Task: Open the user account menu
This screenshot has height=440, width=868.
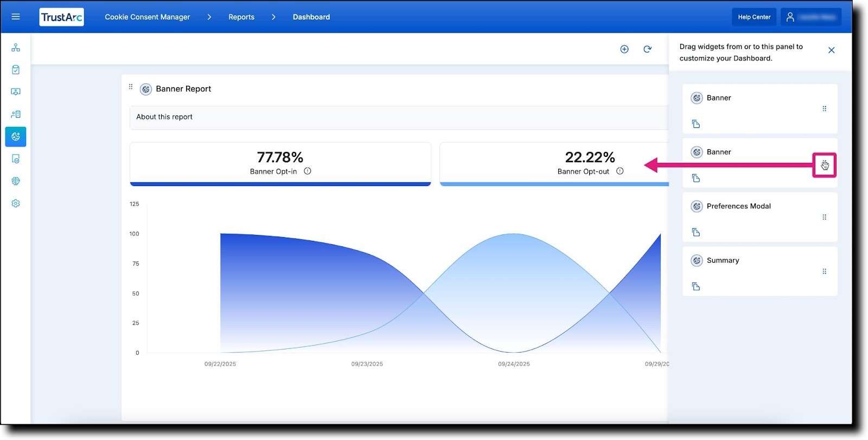Action: coord(811,17)
